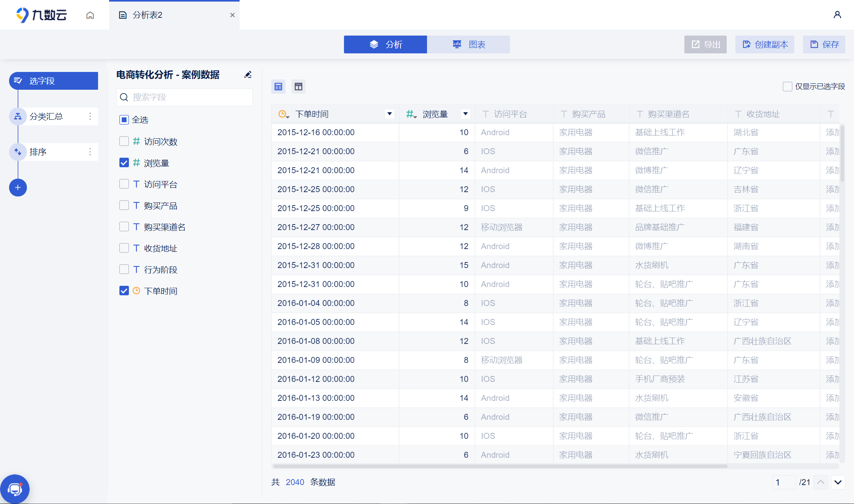Click the 保存 button
The height and width of the screenshot is (504, 854).
[824, 44]
